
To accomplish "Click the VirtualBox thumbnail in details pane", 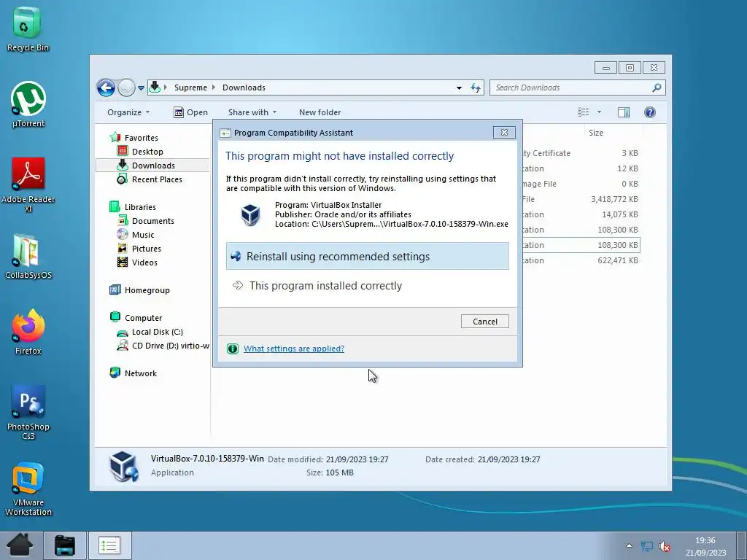I will click(123, 466).
